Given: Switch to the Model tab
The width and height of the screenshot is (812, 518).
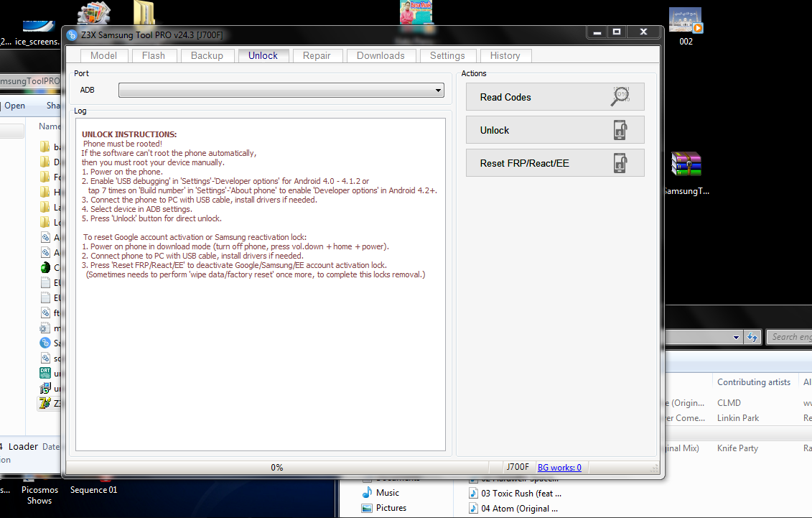Looking at the screenshot, I should tap(104, 55).
